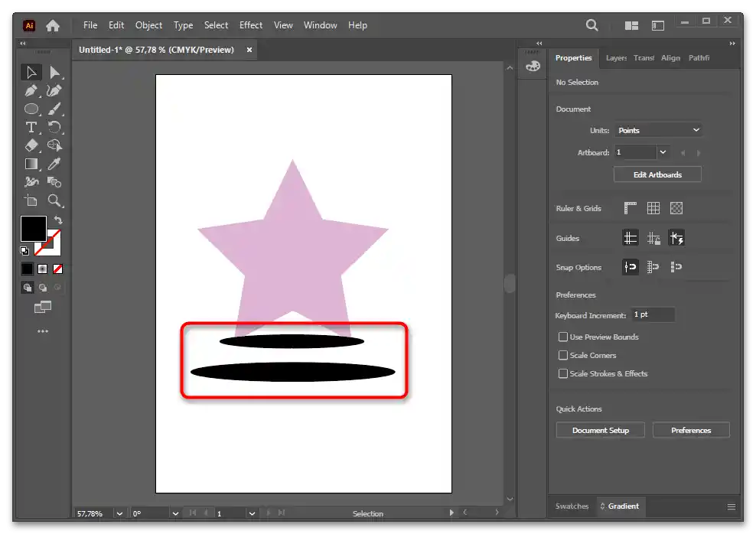Open the Arrange Documents icon
Screen dimensions: 756x534
631,26
